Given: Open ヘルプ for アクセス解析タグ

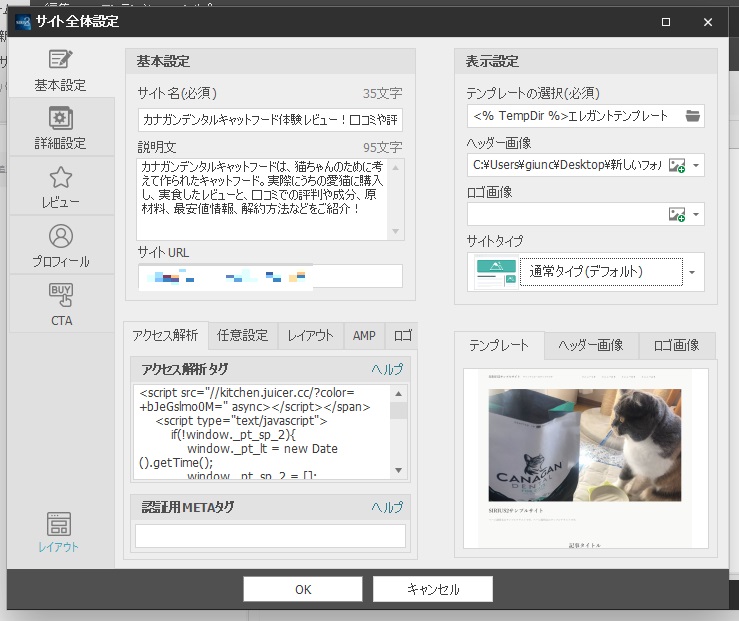Looking at the screenshot, I should [387, 369].
